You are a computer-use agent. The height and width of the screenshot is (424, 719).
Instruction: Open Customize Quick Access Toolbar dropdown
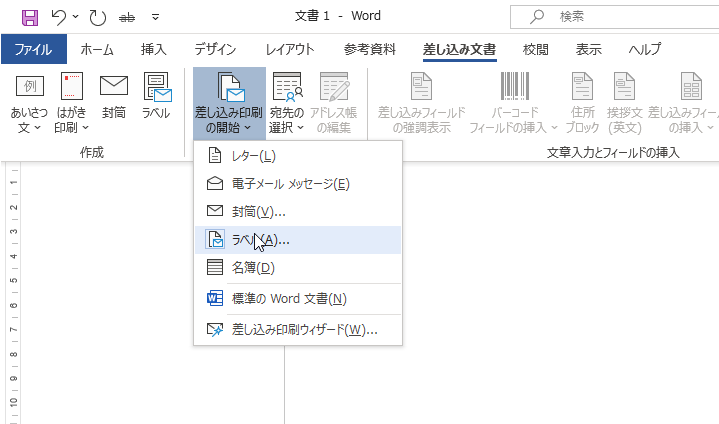click(x=155, y=17)
